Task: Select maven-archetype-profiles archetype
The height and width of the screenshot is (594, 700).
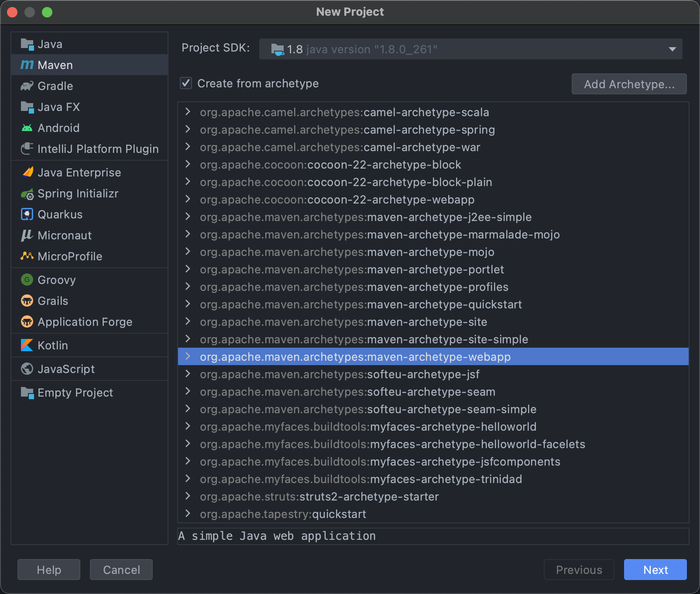Action: pos(433,287)
